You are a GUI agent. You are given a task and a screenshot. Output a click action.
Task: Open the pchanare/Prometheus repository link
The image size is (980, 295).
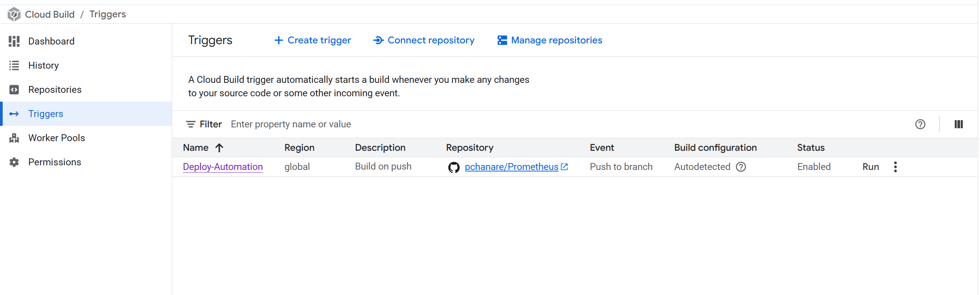(x=511, y=167)
